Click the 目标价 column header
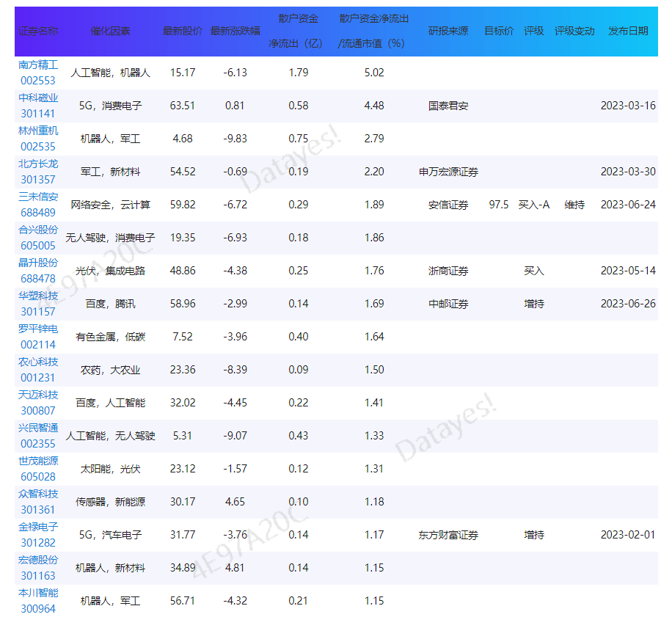Screen dimensions: 672x617 [x=499, y=31]
